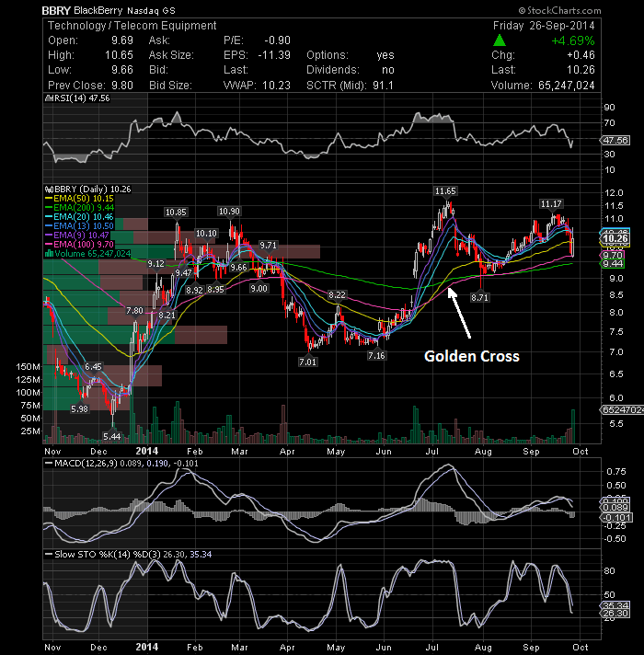Click the 12.0 price axis label
This screenshot has width=644, height=655.
[614, 193]
